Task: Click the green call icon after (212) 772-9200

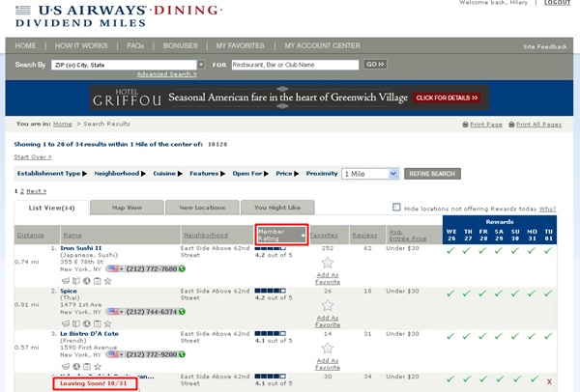Action: pyautogui.click(x=182, y=354)
